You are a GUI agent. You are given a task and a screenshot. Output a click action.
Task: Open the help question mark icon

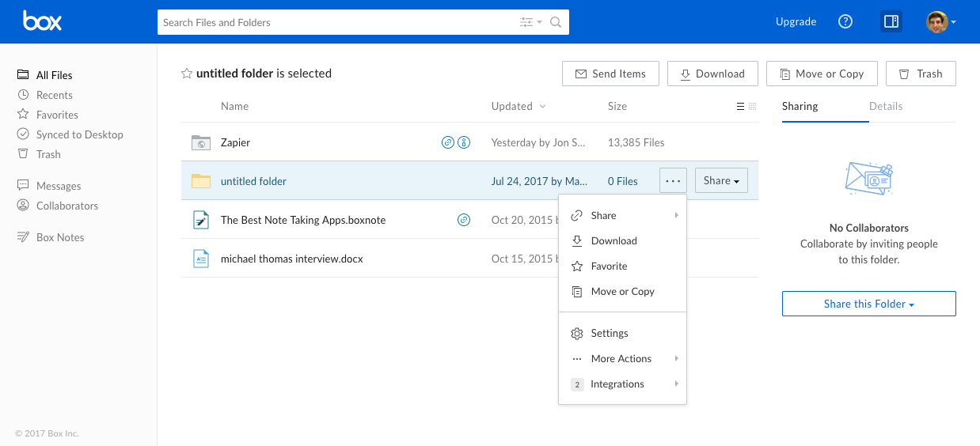pos(845,22)
